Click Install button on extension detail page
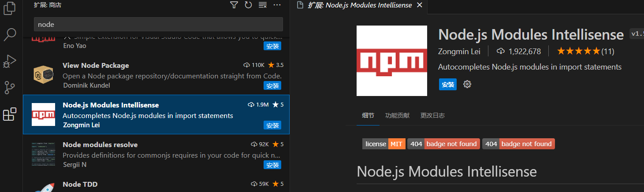The width and height of the screenshot is (644, 192). click(448, 84)
